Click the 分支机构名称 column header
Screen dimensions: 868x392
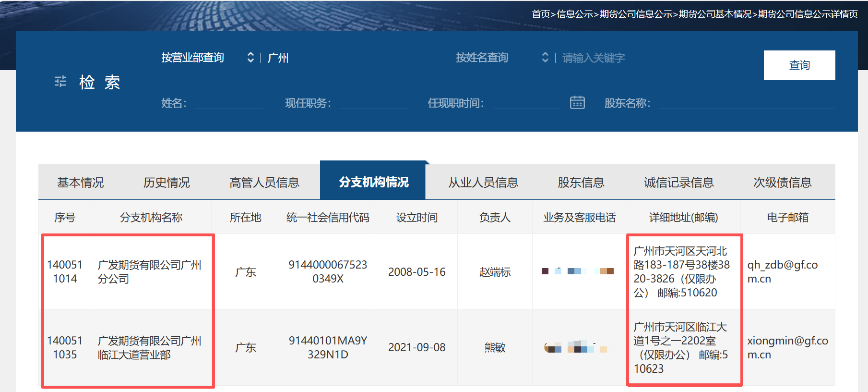[x=151, y=218]
